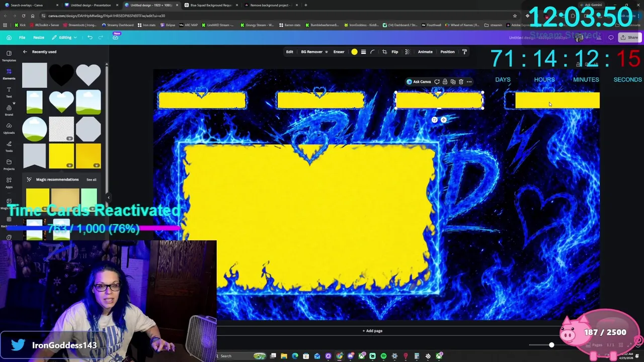Open the Apps panel in the sidebar
This screenshot has height=362, width=644.
[x=9, y=183]
